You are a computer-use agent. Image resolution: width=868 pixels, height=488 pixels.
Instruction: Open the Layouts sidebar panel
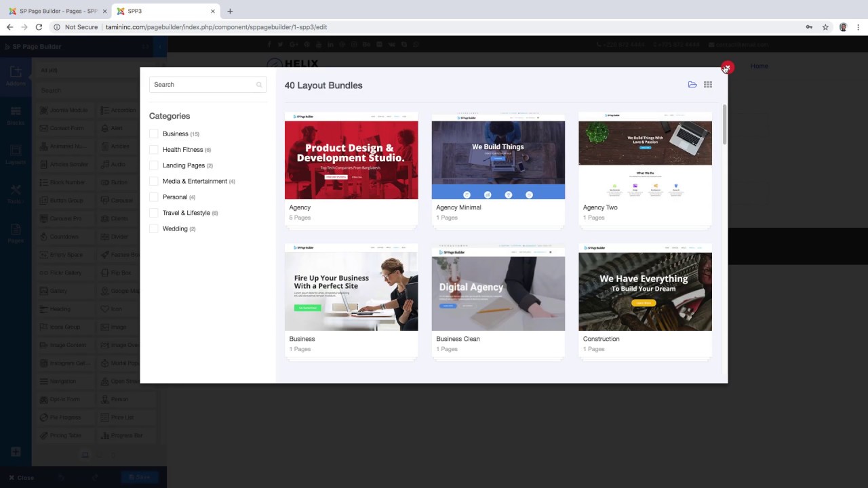16,155
